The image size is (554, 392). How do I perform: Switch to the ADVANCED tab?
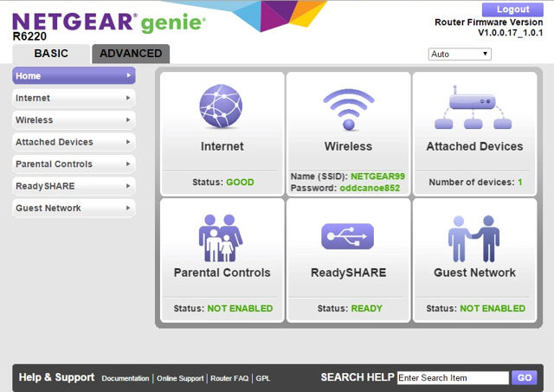click(131, 54)
